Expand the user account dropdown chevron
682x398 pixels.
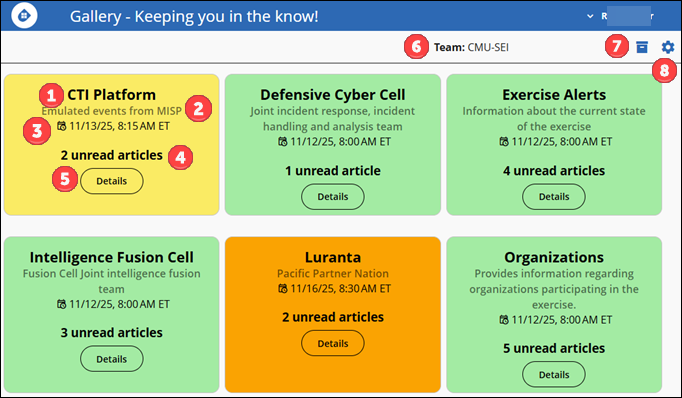pyautogui.click(x=590, y=16)
